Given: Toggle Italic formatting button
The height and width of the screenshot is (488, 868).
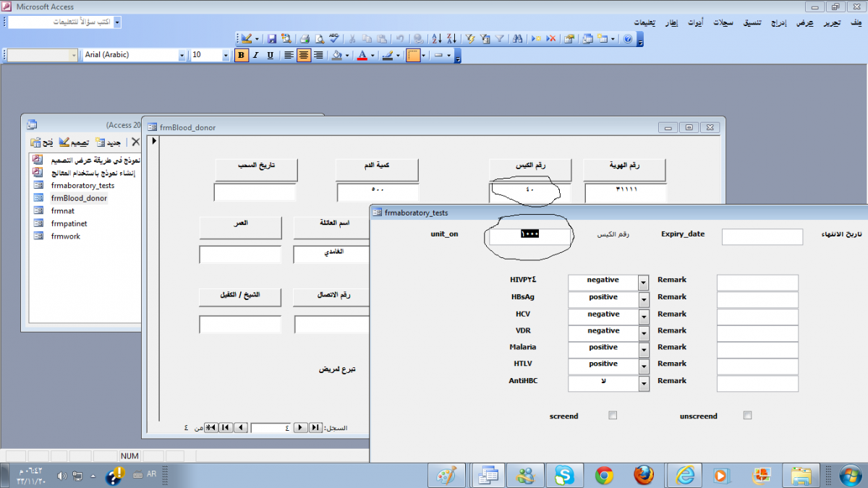Looking at the screenshot, I should 255,55.
